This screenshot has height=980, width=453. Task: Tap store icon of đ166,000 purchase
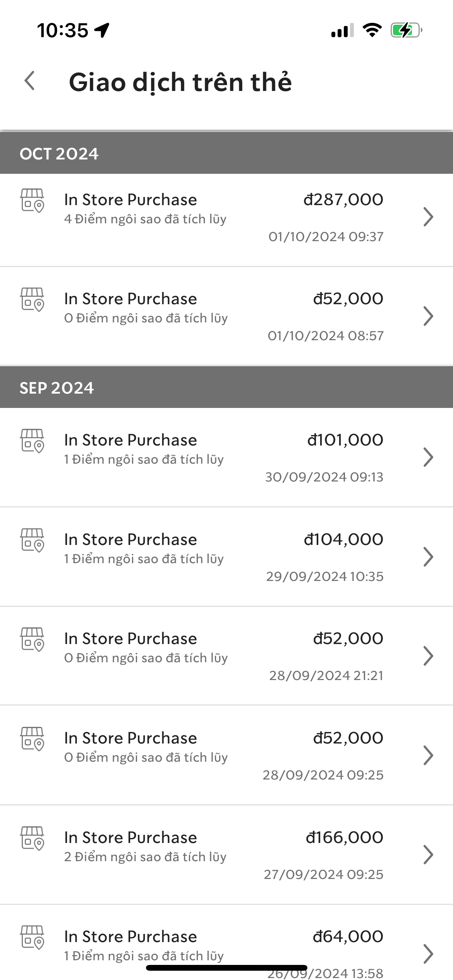pos(32,838)
